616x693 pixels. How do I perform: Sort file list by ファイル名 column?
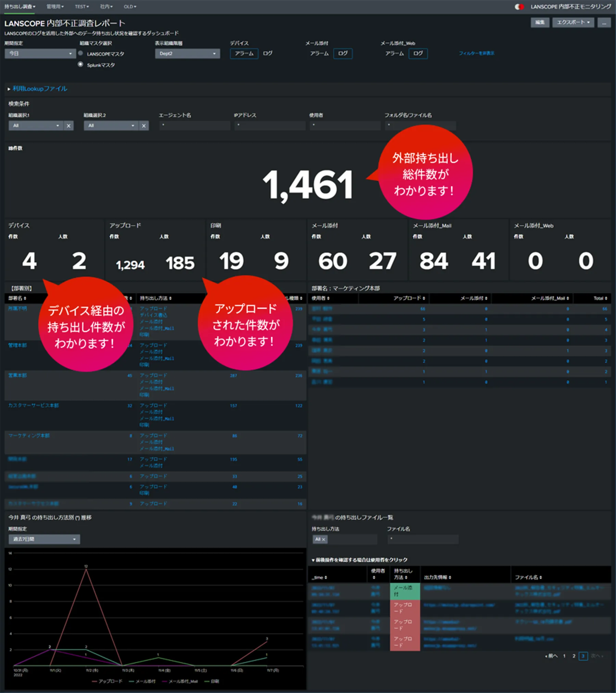coord(528,577)
